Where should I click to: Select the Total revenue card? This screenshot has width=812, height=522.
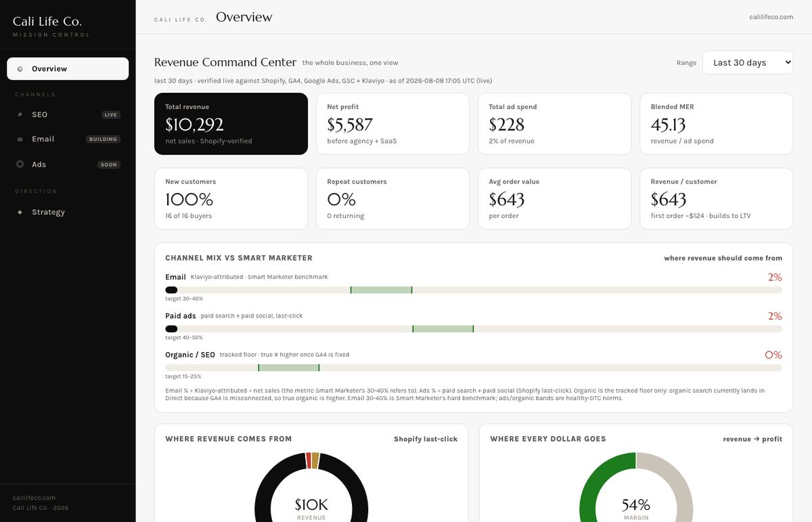click(x=231, y=124)
